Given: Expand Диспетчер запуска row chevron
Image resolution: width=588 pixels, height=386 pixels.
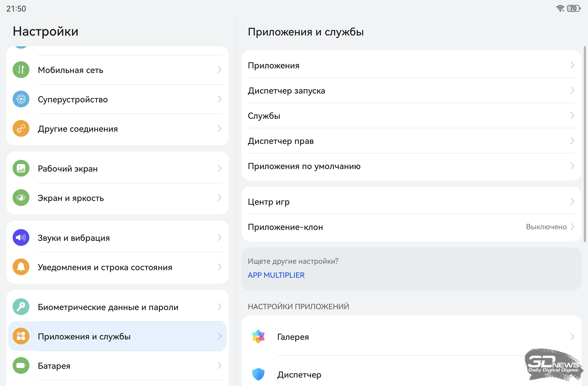Looking at the screenshot, I should click(x=572, y=91).
